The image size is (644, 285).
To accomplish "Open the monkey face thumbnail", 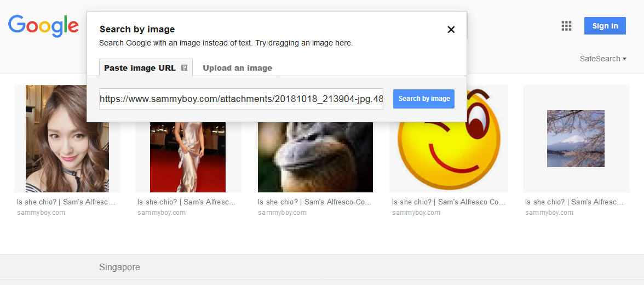I will [315, 157].
